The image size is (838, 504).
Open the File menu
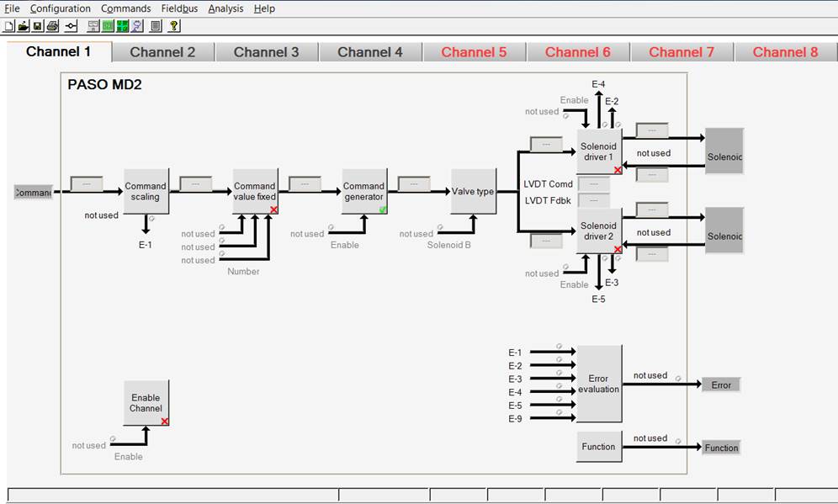[x=12, y=8]
